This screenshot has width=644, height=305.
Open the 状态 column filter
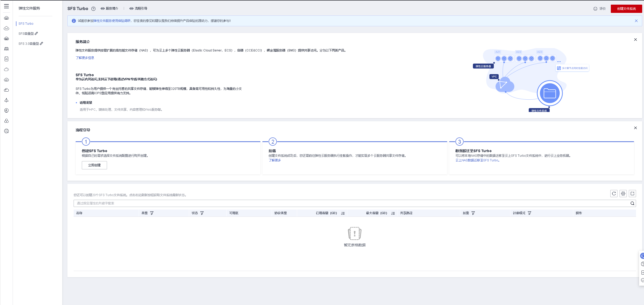(x=202, y=213)
